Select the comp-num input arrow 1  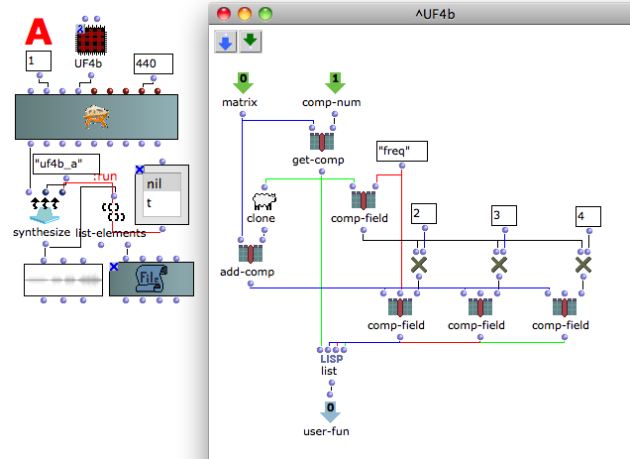(335, 83)
